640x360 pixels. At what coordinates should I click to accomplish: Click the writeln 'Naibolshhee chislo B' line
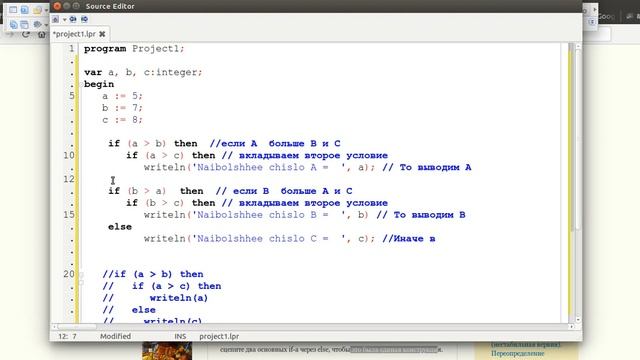point(256,215)
